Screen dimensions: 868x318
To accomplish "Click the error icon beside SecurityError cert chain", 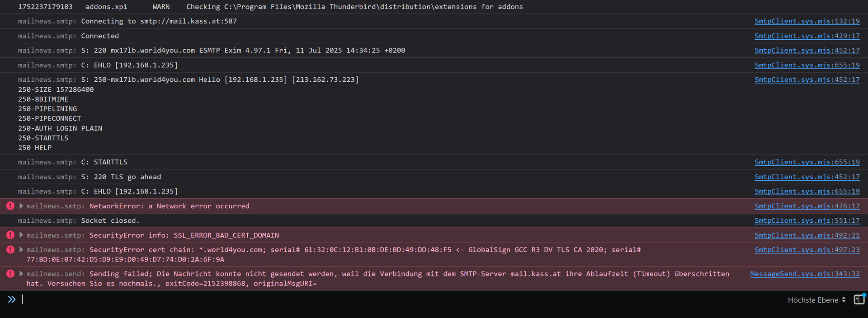I will [x=10, y=250].
